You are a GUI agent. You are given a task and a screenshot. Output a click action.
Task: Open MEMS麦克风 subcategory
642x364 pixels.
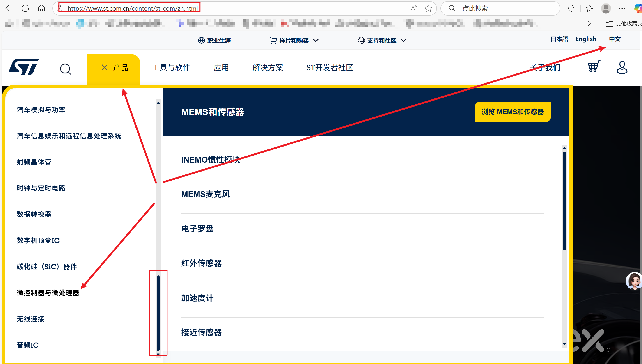click(206, 194)
